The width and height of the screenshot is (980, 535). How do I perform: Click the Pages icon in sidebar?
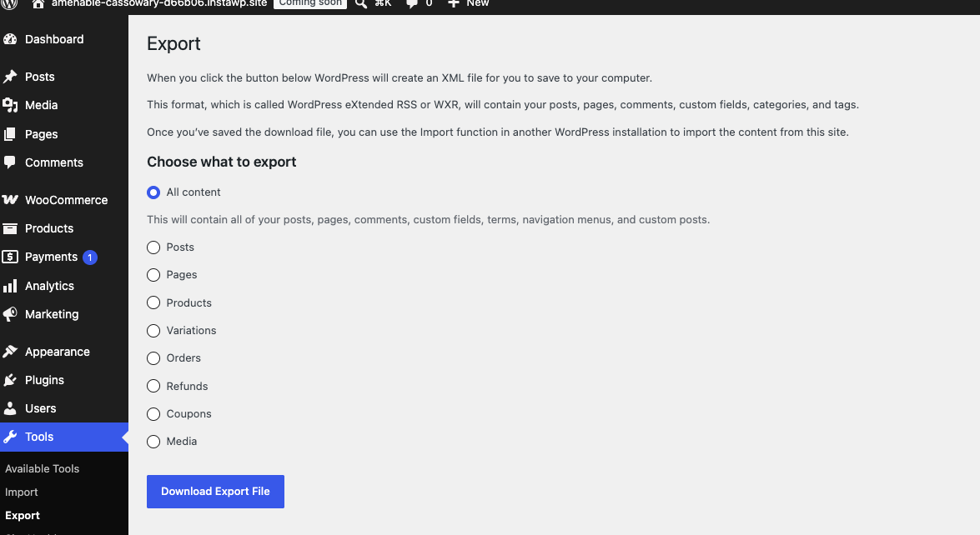(10, 134)
